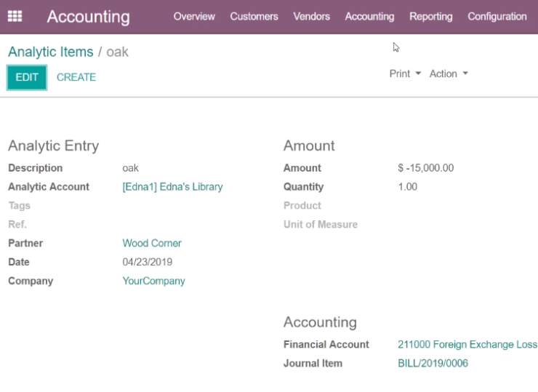538x392 pixels.
Task: Open the Customers menu
Action: coord(254,17)
